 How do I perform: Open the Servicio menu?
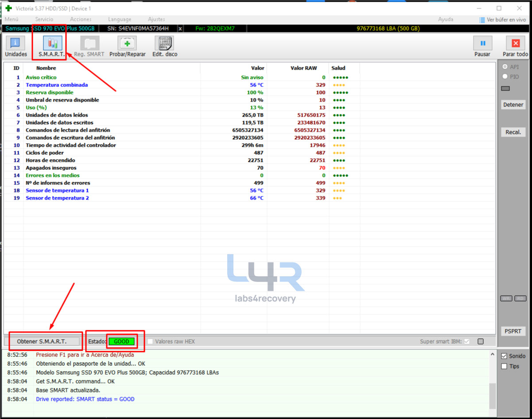pos(44,20)
